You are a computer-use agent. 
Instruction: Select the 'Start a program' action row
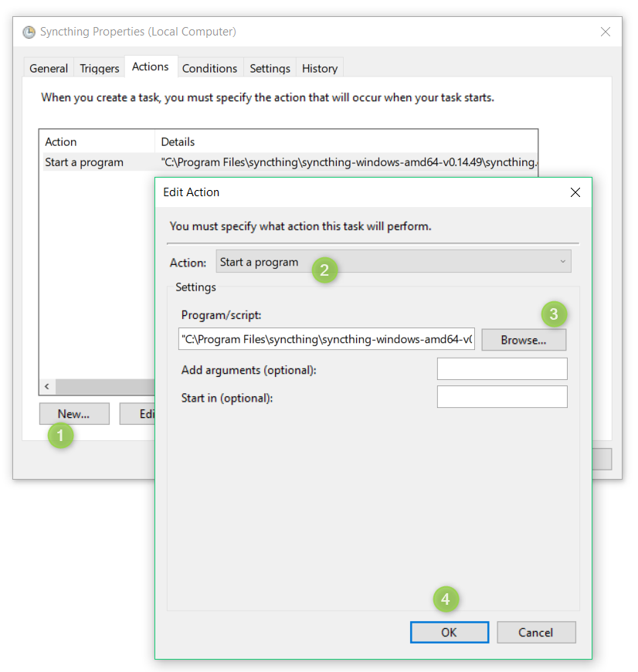tap(290, 162)
